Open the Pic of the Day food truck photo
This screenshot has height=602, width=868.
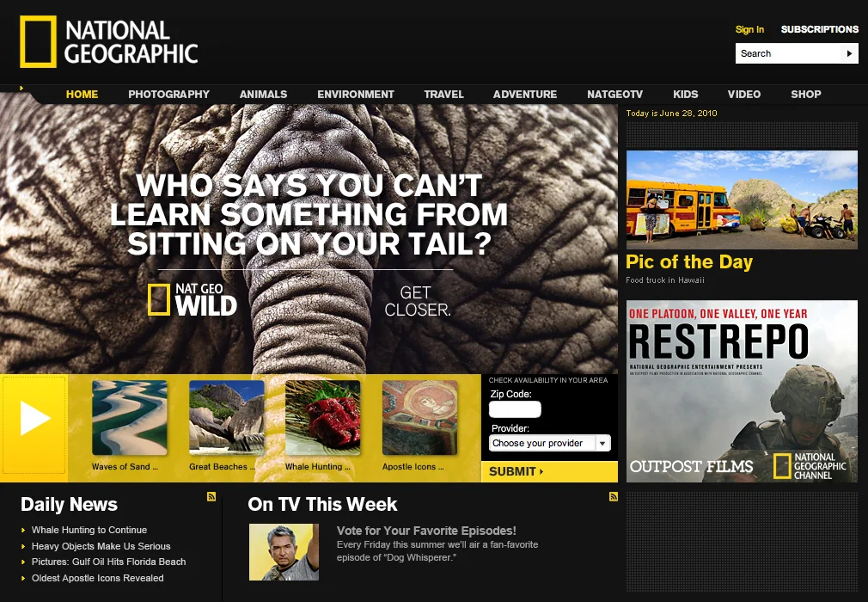742,200
